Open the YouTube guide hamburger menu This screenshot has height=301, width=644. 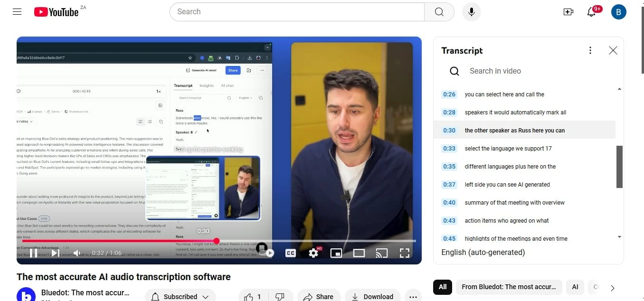17,12
